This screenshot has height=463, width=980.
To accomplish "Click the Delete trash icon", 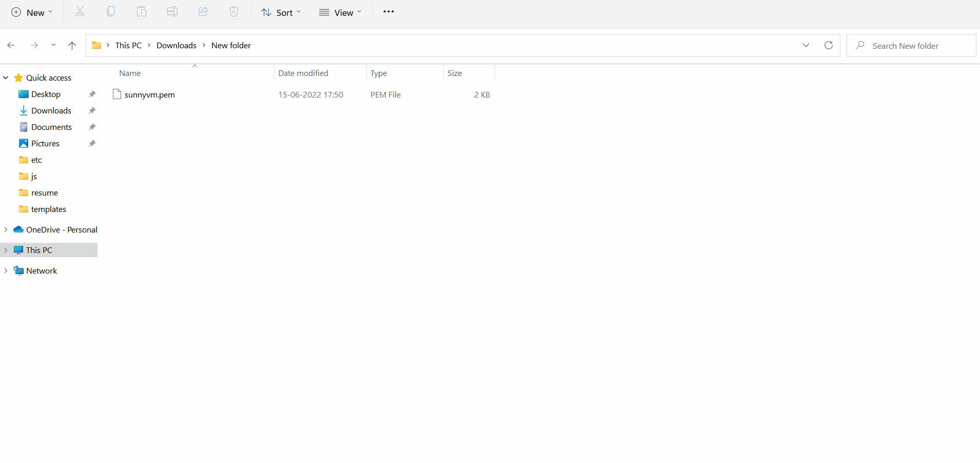I will (234, 12).
